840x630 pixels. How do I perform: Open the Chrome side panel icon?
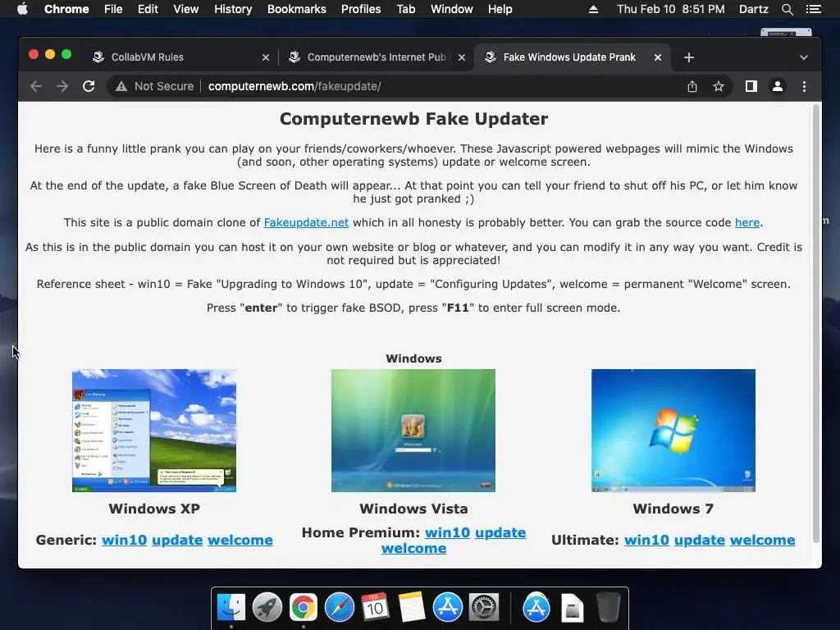pos(751,86)
